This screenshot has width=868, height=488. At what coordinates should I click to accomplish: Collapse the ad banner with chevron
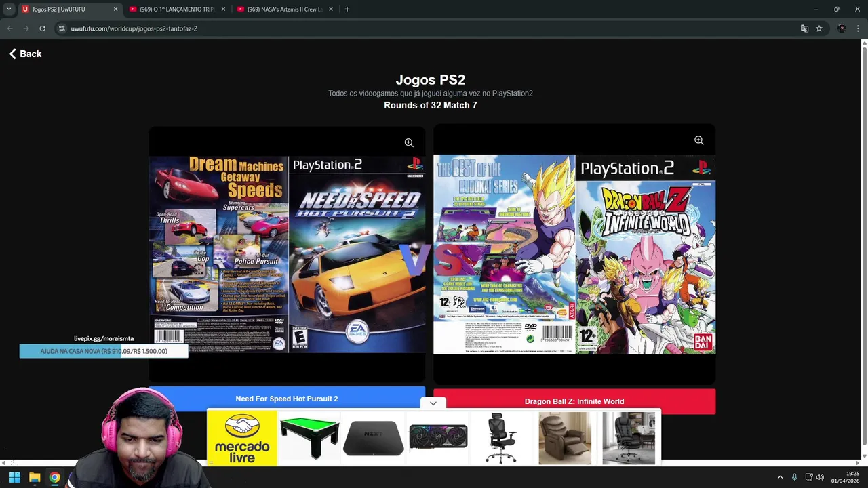point(433,403)
